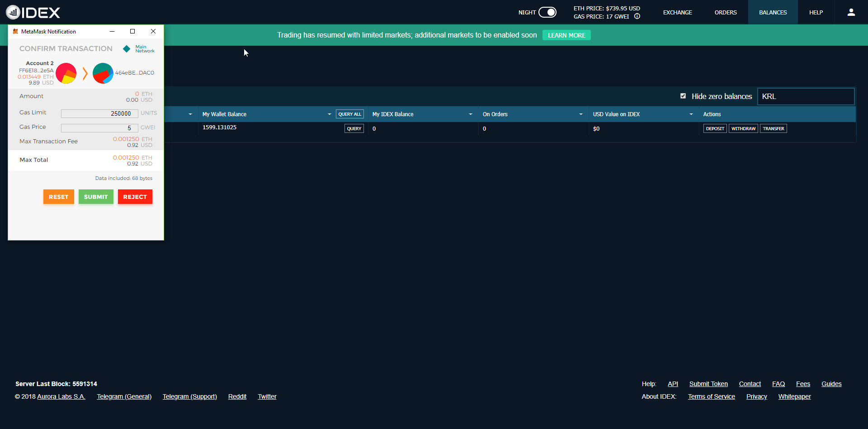Click the USD Value $0 cell
Viewport: 868px width, 429px height.
[x=596, y=129]
